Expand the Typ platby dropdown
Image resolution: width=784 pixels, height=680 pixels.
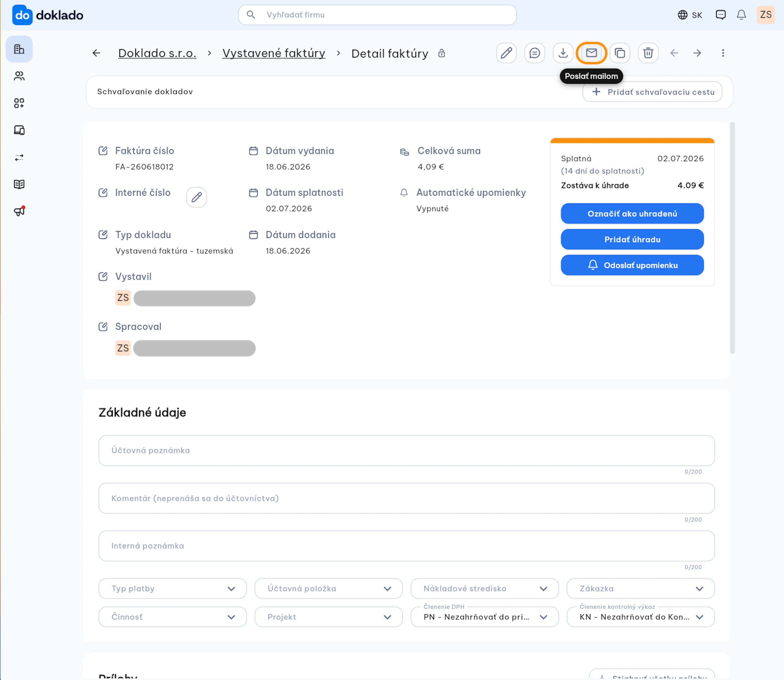point(172,589)
